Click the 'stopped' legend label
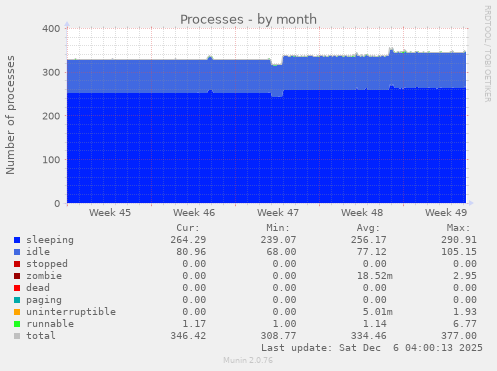This screenshot has height=371, width=497. [47, 264]
